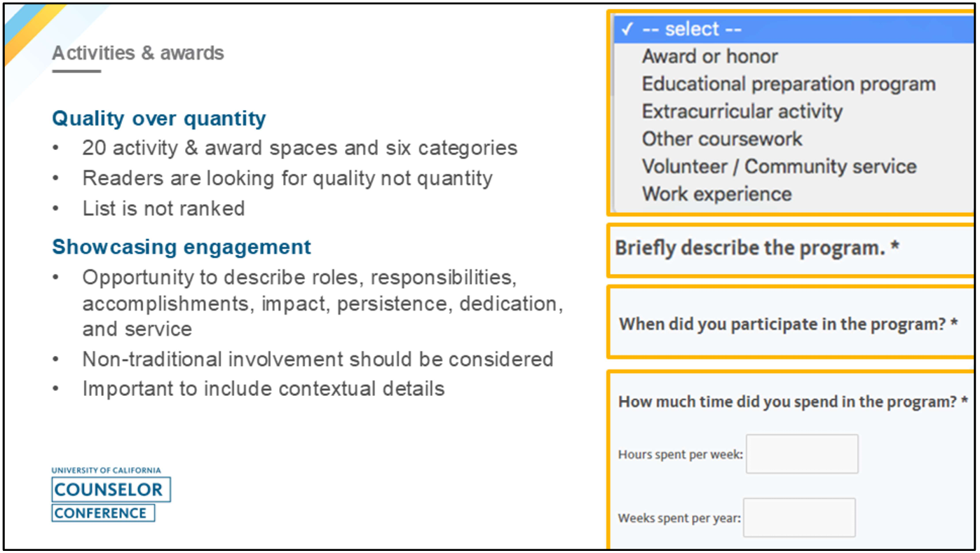Click the "Hours spent per week" input box
This screenshot has height=553, width=980.
tap(801, 454)
